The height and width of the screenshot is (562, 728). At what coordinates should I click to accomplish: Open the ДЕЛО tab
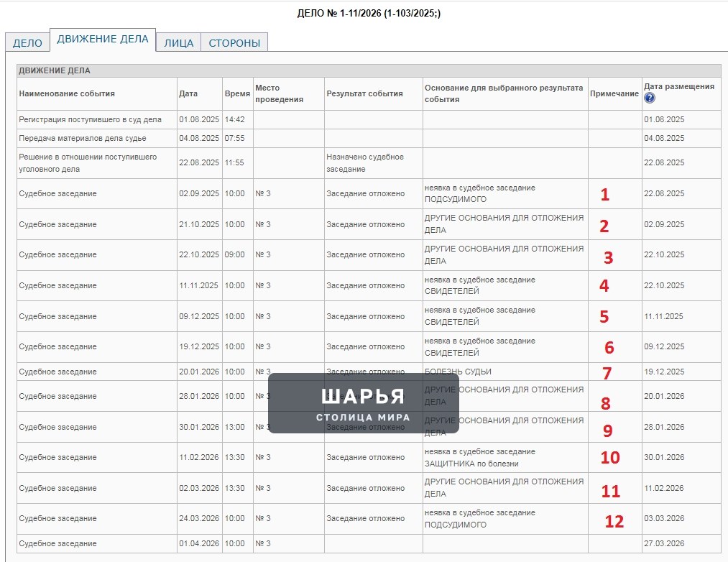pyautogui.click(x=27, y=42)
